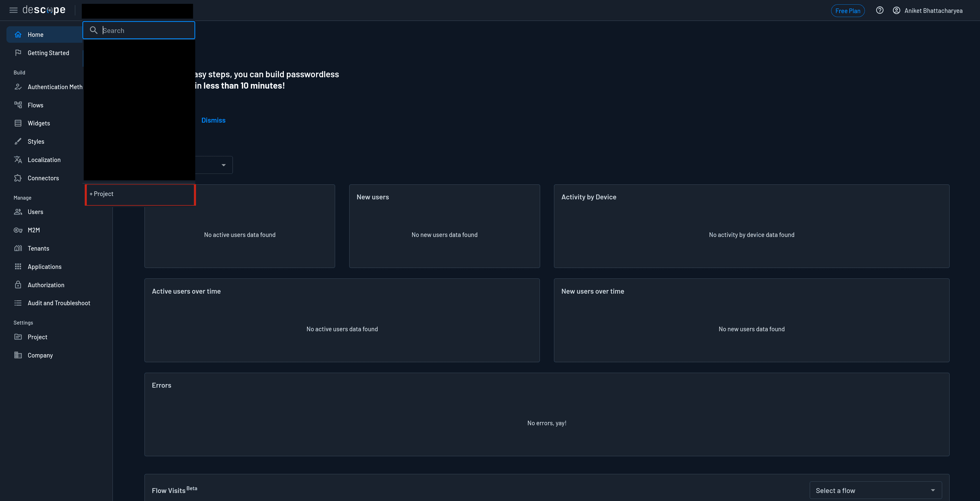Select Widgets from Build section
The image size is (980, 501).
[39, 123]
